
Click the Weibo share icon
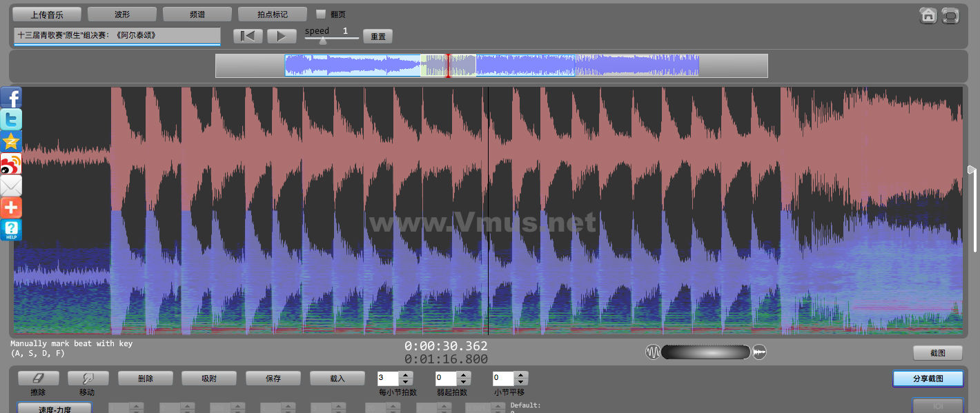coord(11,163)
